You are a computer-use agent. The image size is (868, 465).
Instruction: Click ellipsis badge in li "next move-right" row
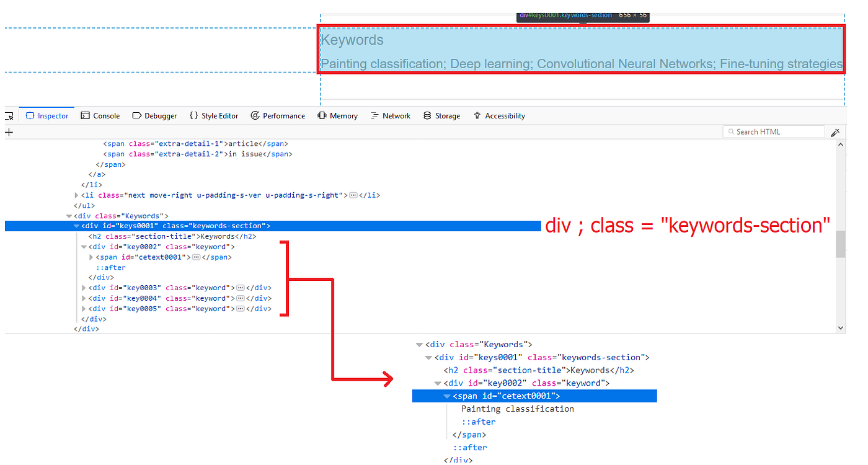click(x=353, y=195)
